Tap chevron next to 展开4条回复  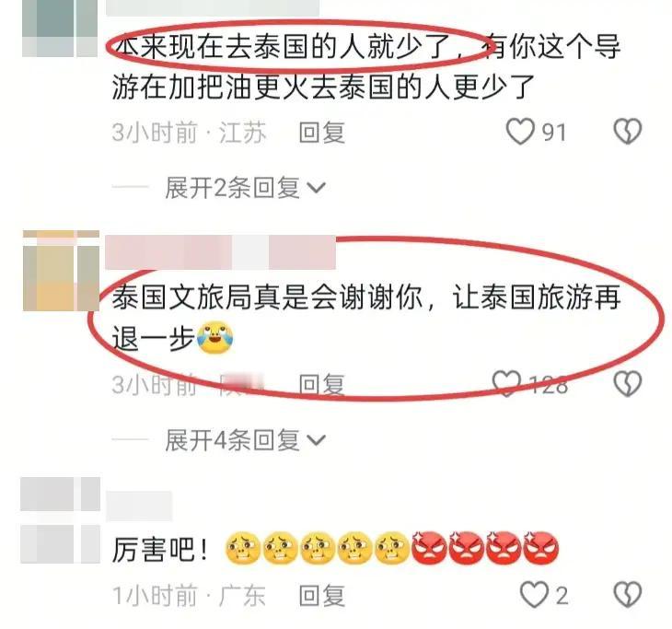coord(317,441)
